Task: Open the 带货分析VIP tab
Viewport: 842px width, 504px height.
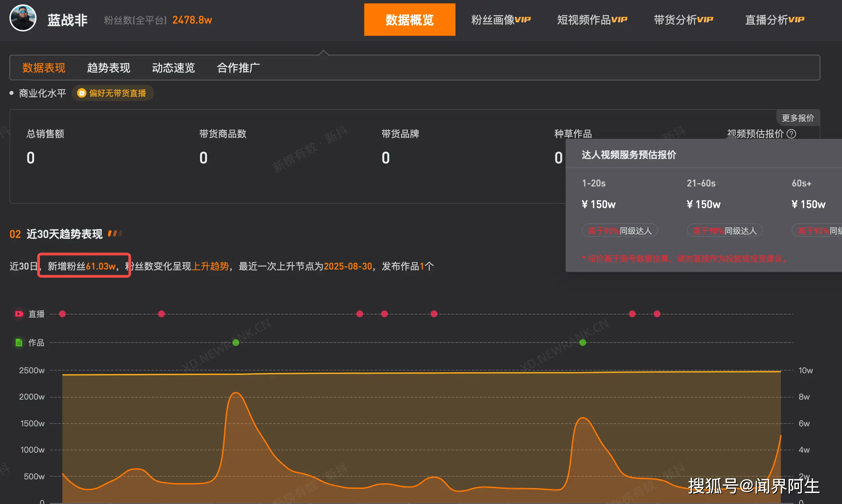Action: click(x=683, y=19)
